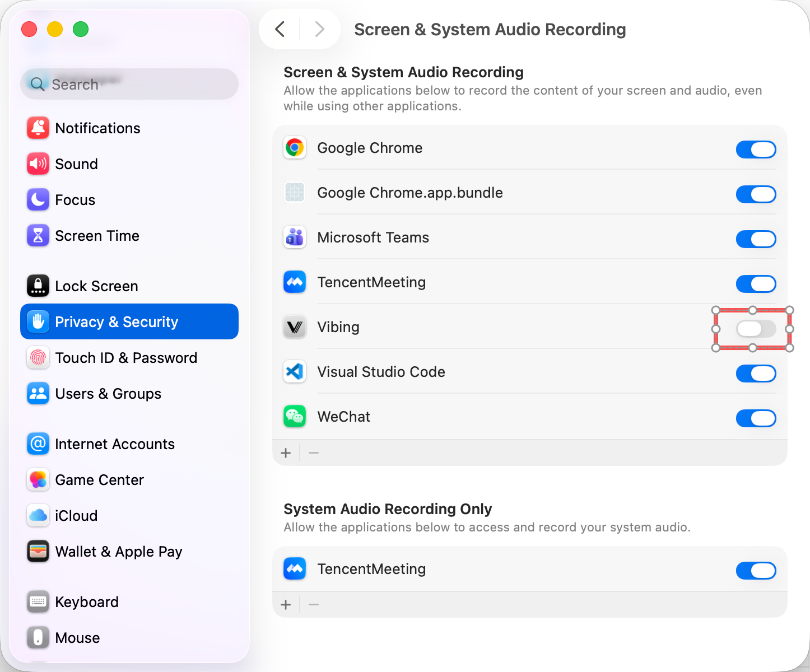This screenshot has height=672, width=810.
Task: Turn off system audio recording for TencentMeeting
Action: pyautogui.click(x=756, y=571)
